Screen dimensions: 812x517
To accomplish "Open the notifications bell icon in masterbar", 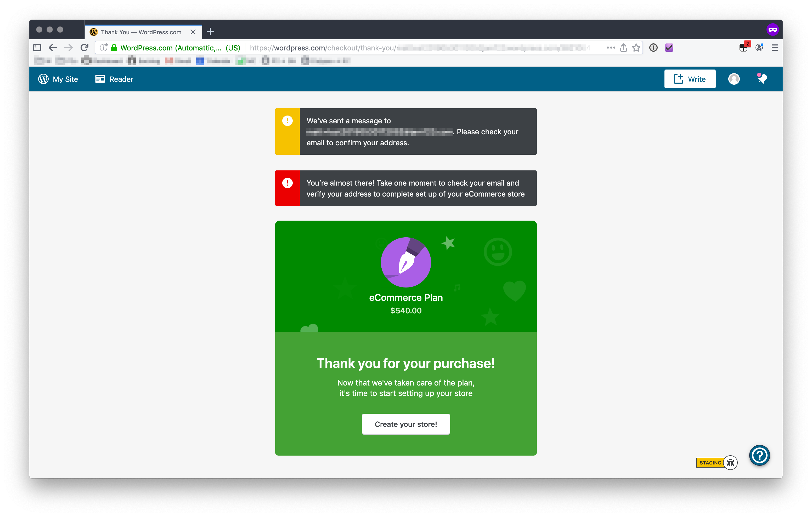I will click(x=762, y=79).
